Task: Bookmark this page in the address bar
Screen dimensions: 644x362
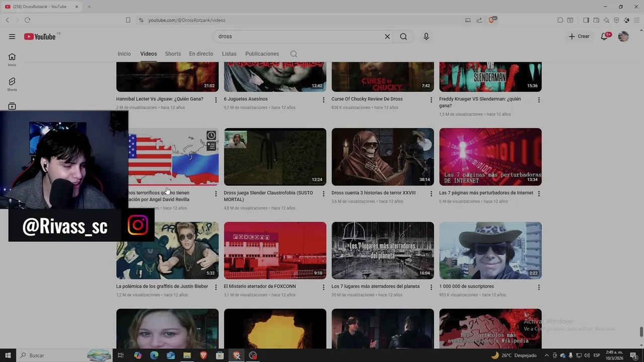Action: [128, 20]
